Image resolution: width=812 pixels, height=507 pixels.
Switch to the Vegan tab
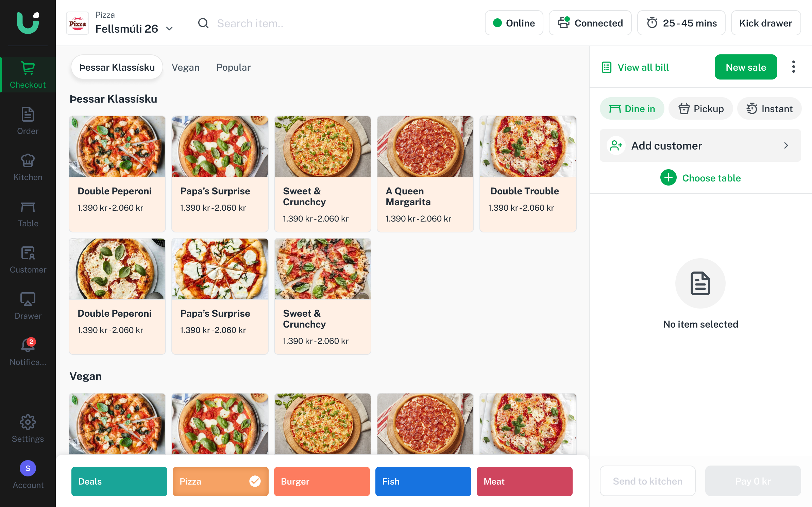[x=185, y=67]
